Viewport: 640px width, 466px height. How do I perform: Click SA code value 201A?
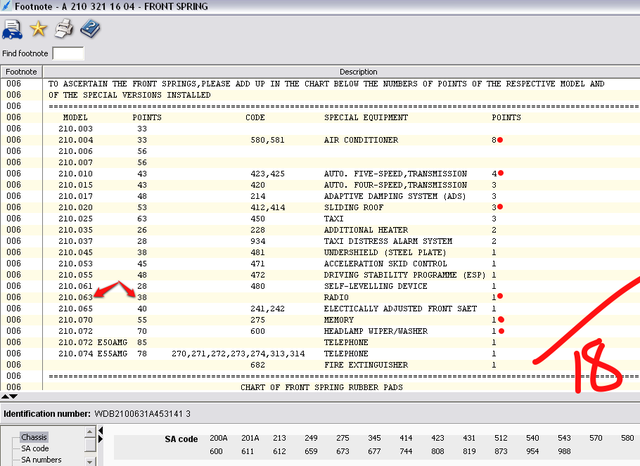tap(250, 438)
